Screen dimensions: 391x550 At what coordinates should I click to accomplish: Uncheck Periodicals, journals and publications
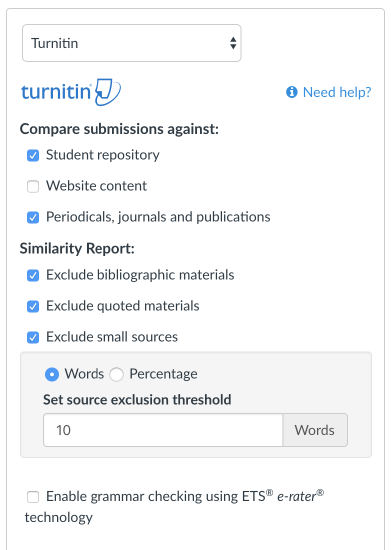(33, 217)
